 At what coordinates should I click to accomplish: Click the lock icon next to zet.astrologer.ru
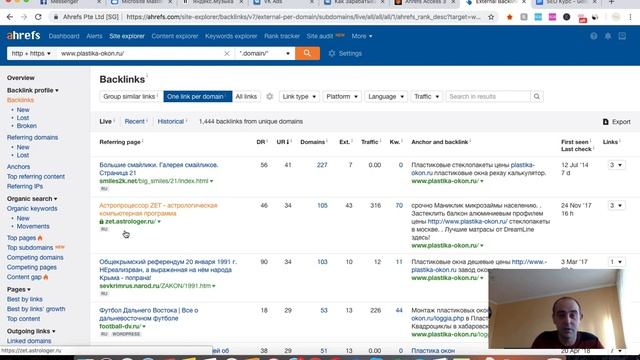101,222
